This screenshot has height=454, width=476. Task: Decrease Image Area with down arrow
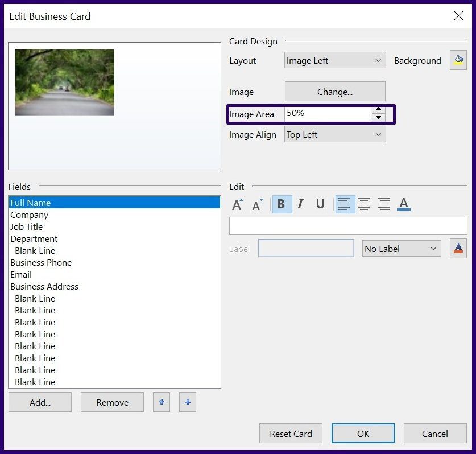tap(379, 118)
